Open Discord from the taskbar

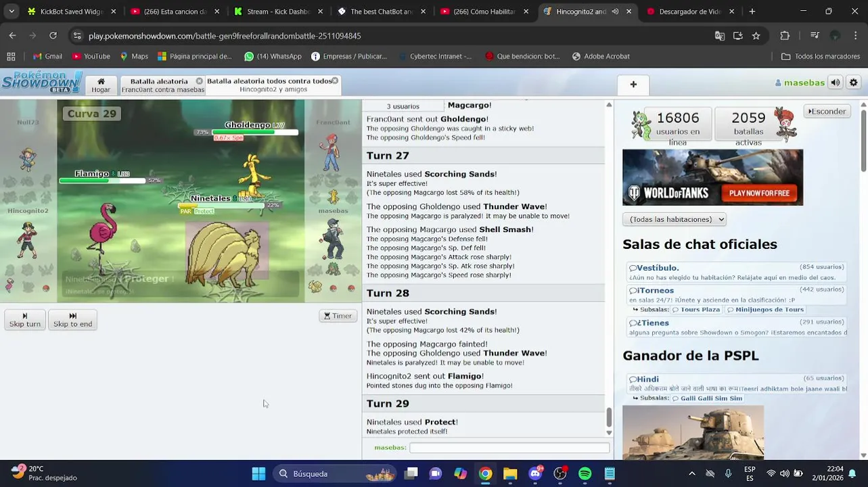click(x=535, y=473)
